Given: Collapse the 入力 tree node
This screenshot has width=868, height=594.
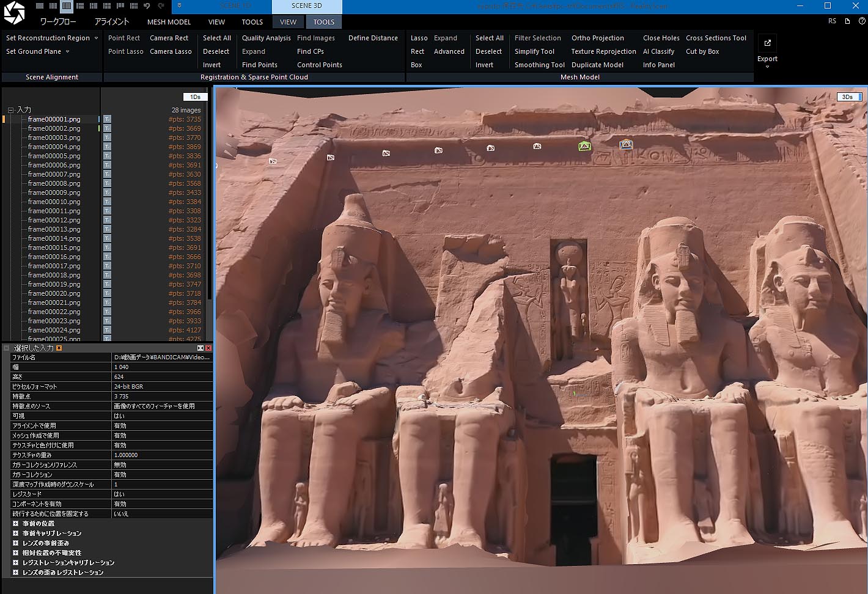Looking at the screenshot, I should coord(10,110).
